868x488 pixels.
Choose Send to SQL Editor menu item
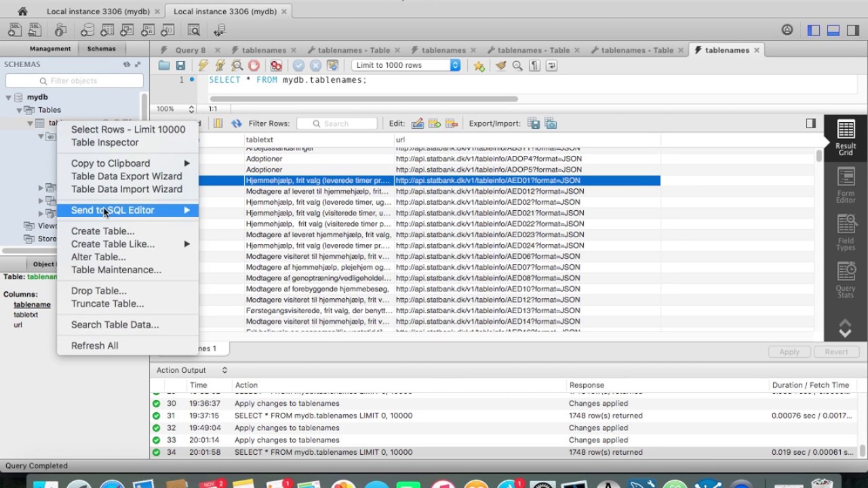click(x=127, y=210)
